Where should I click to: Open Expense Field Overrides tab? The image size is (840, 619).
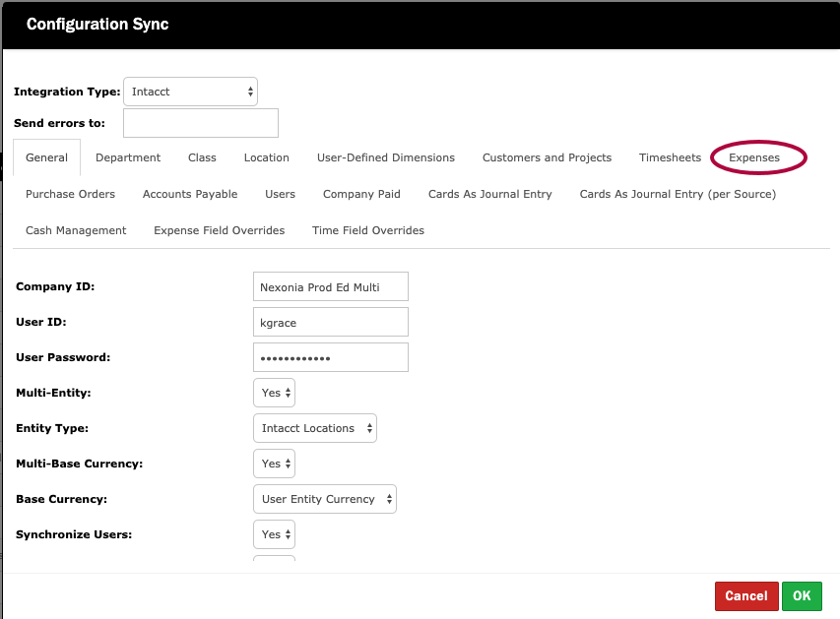coord(219,230)
